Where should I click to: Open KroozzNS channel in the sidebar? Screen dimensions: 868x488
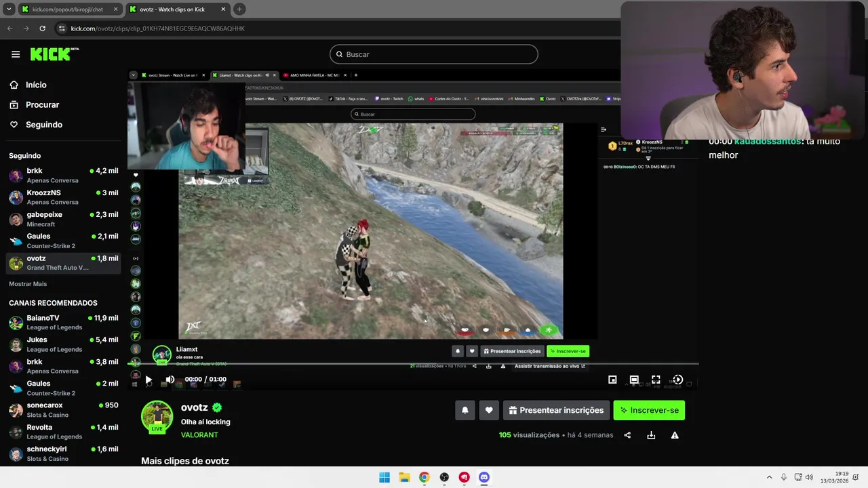coord(63,197)
